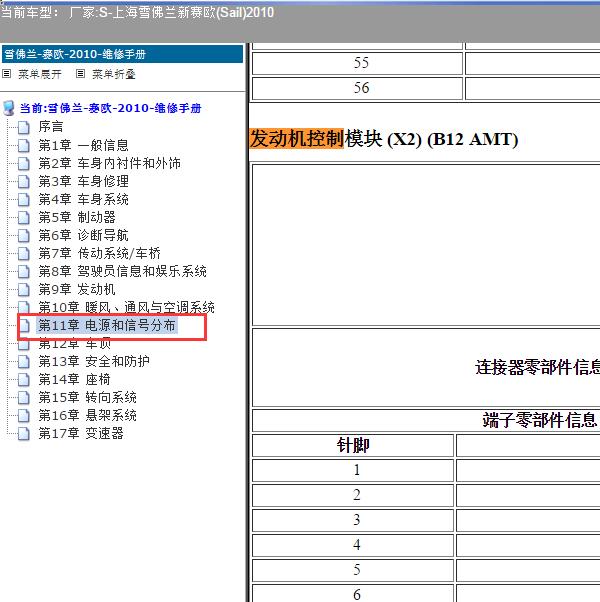The height and width of the screenshot is (602, 600).
Task: Open 第13章 安全和防护
Action: [94, 361]
